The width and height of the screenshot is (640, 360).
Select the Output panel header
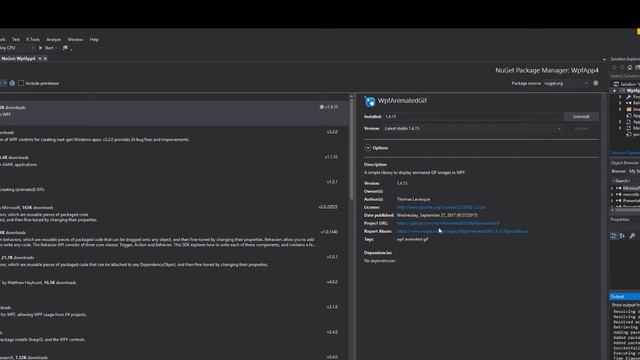pos(625,296)
